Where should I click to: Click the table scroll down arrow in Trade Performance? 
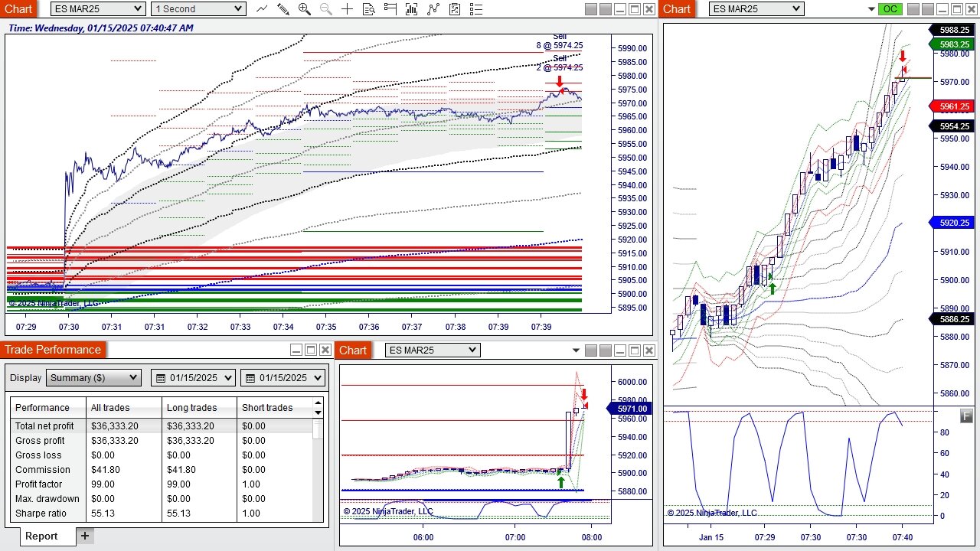[x=318, y=412]
